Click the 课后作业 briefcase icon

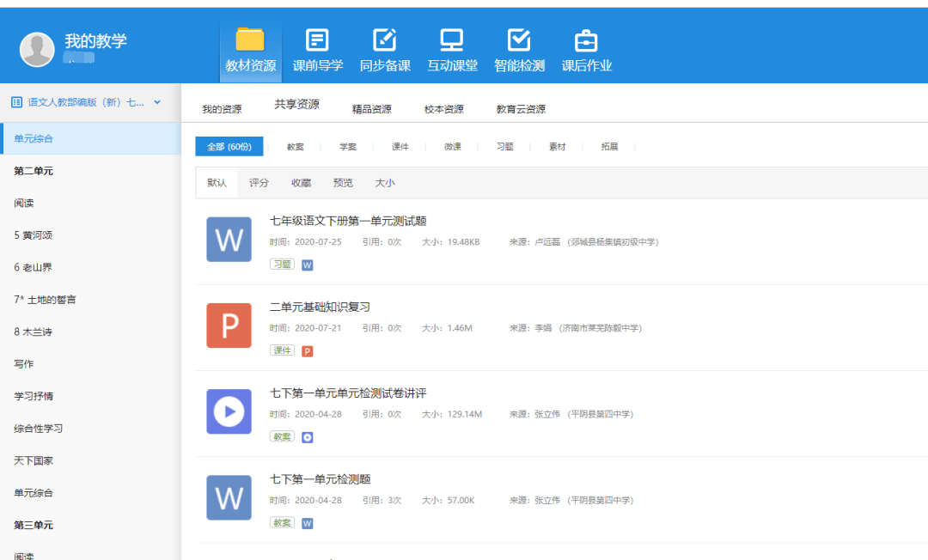pyautogui.click(x=586, y=40)
